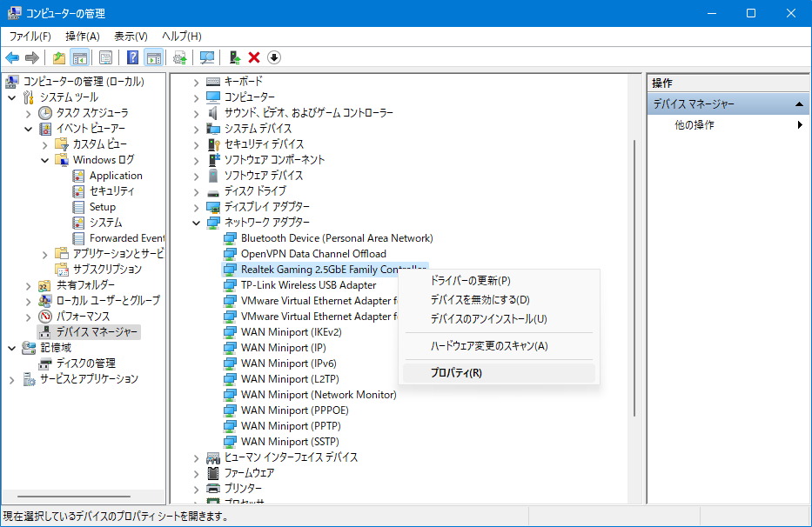Screen dimensions: 812x527
Task: Collapse the デバイス マネージャー action pane section
Action: point(799,102)
